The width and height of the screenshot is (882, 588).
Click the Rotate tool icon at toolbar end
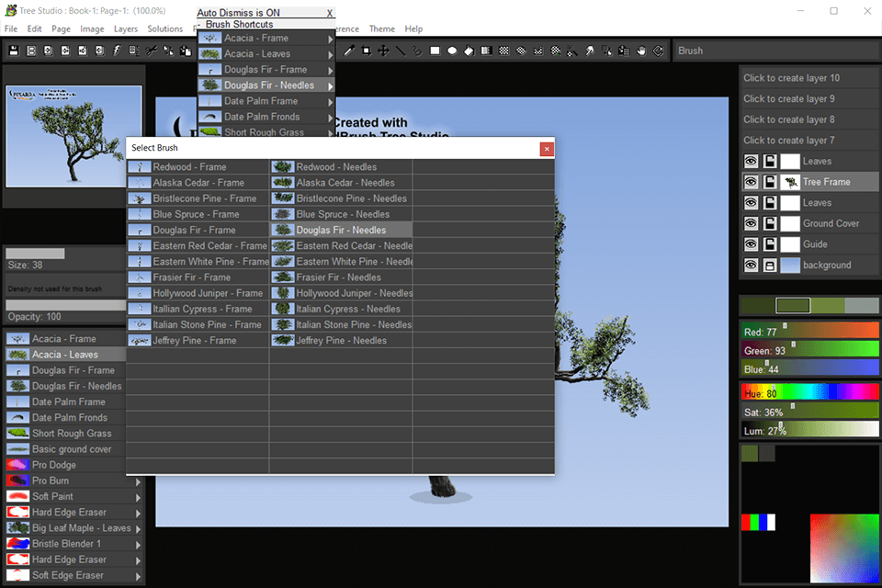point(658,51)
